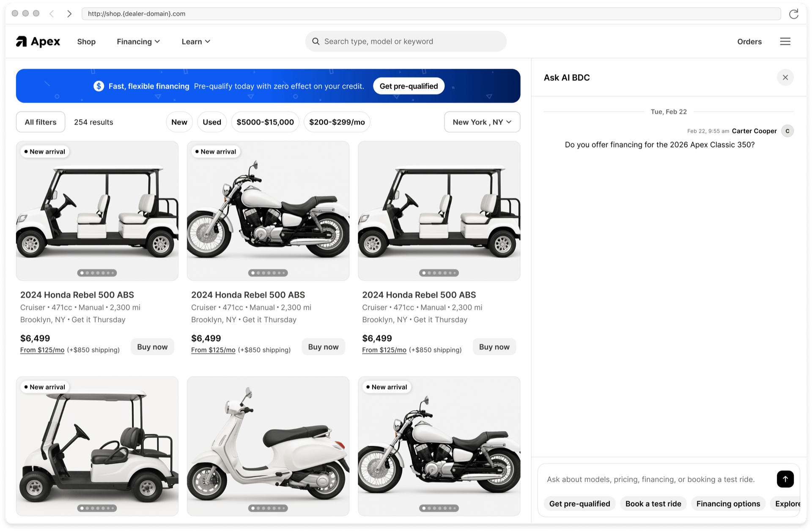Open the hamburger menu icon

(x=785, y=41)
